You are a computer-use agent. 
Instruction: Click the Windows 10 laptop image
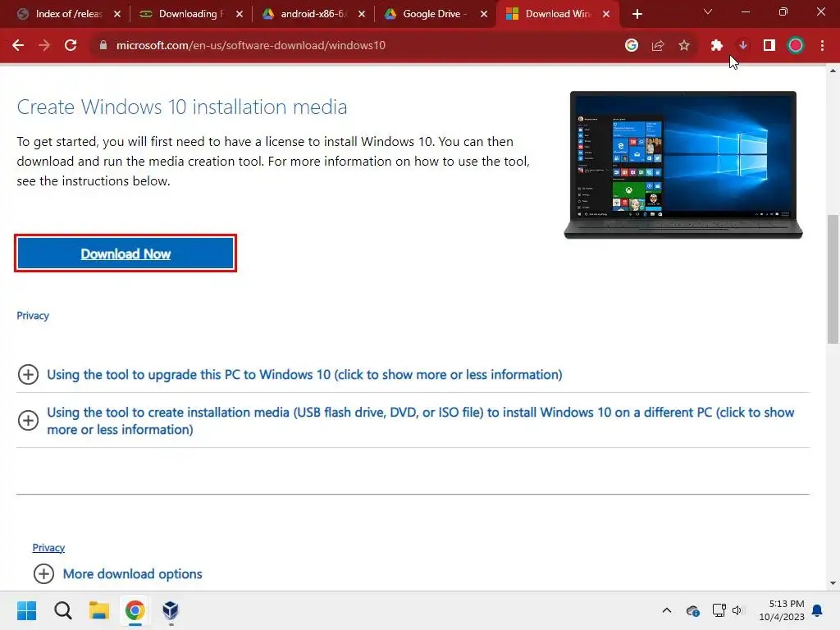click(x=683, y=165)
